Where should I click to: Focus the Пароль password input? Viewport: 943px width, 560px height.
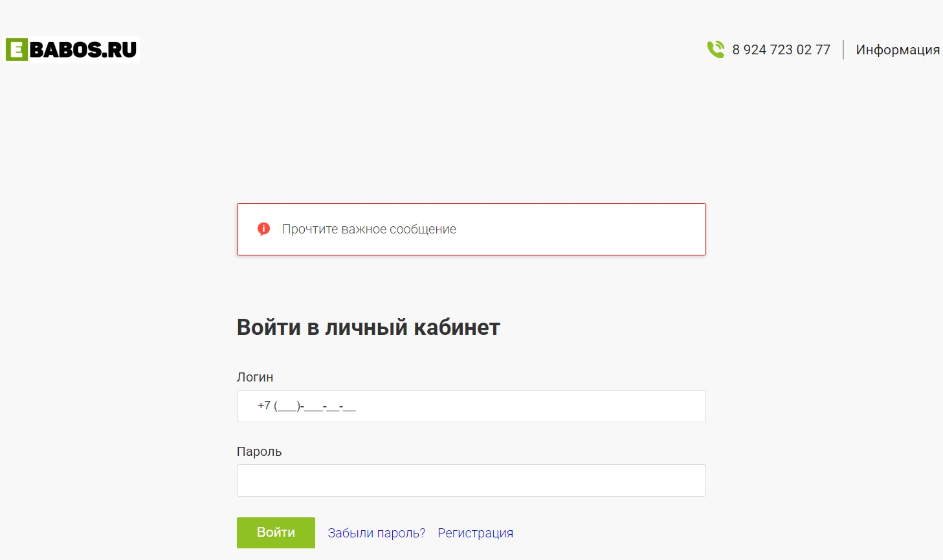click(x=471, y=480)
